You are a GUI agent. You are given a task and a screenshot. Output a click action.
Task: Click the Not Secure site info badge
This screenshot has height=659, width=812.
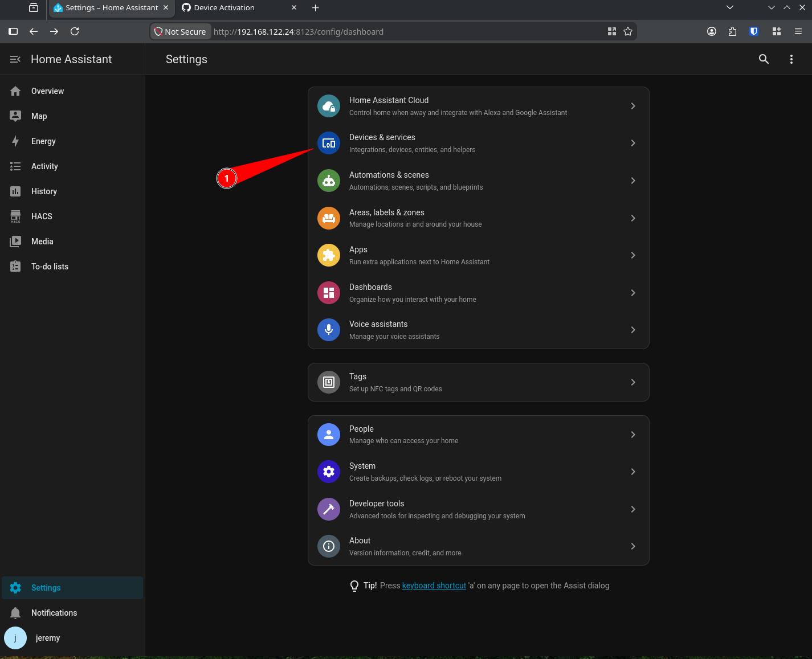pyautogui.click(x=181, y=31)
